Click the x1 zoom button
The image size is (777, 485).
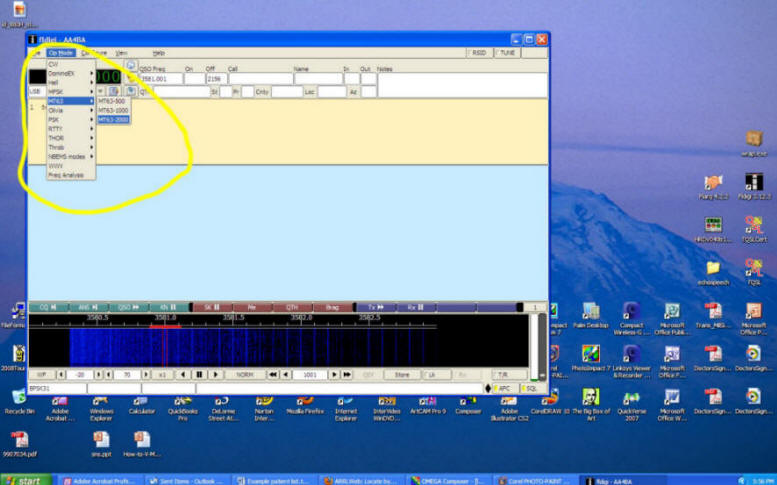[x=163, y=375]
